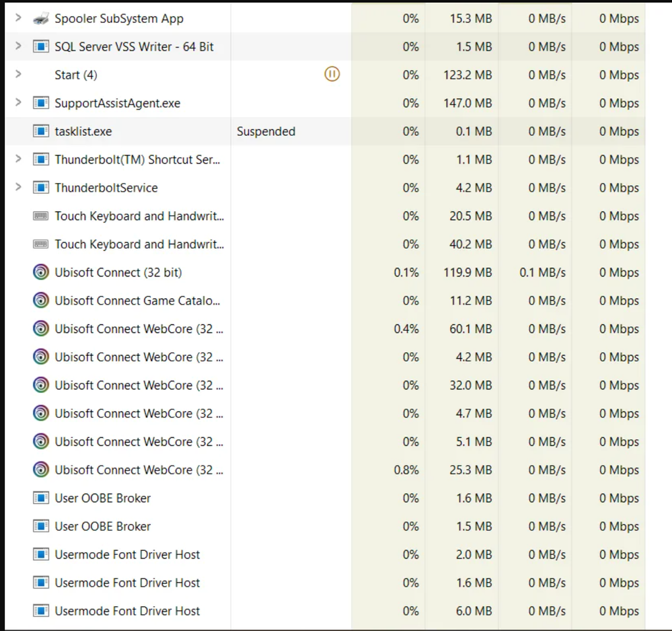Image resolution: width=672 pixels, height=631 pixels.
Task: Select the tasklist.exe process name
Action: pos(83,132)
